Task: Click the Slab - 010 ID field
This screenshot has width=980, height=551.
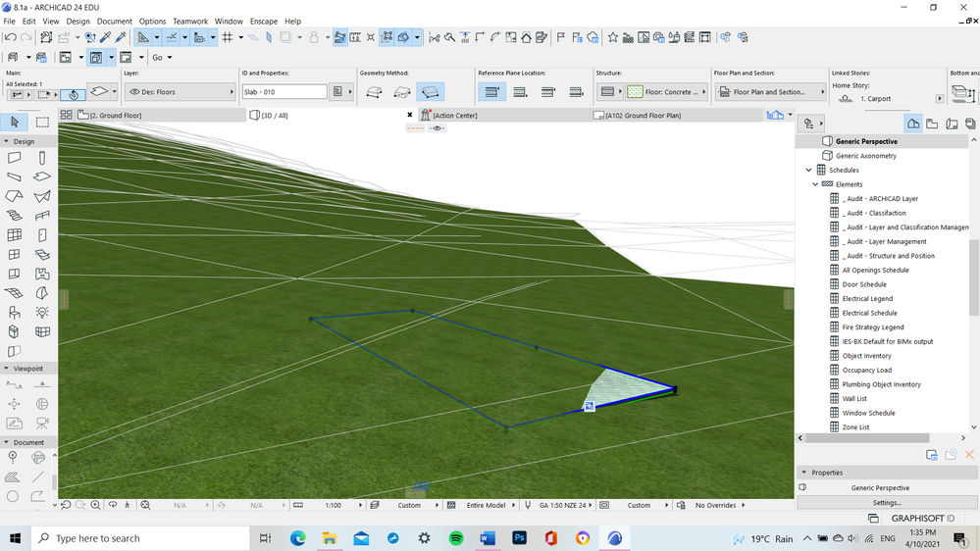Action: pos(284,92)
